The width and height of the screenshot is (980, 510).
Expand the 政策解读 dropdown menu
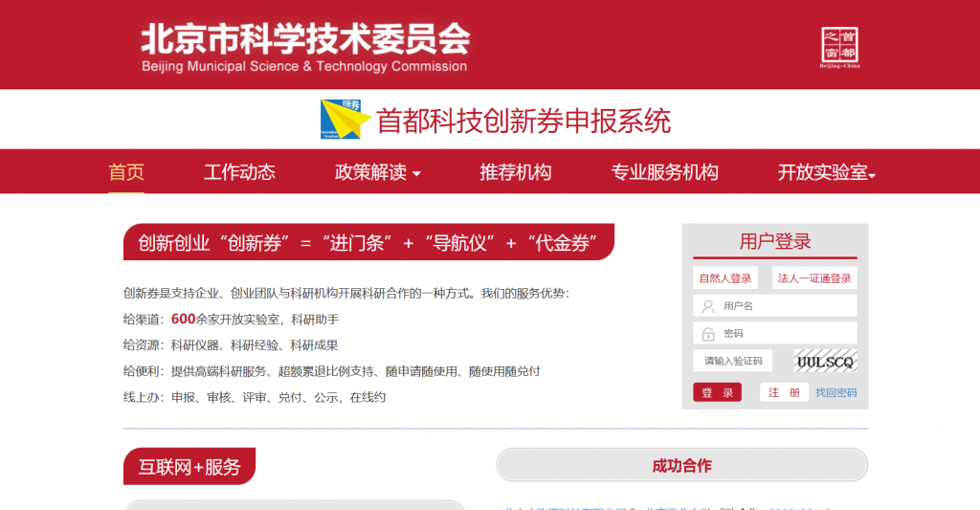coord(377,172)
